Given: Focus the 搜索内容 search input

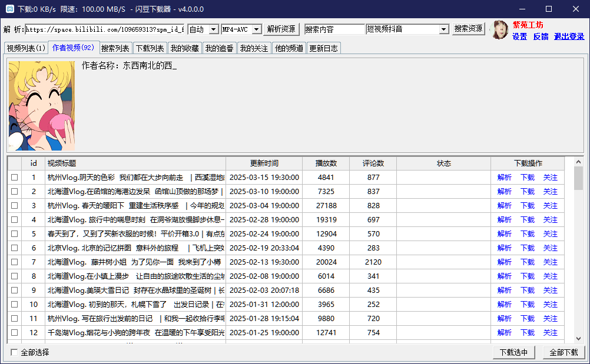Looking at the screenshot, I should [334, 29].
